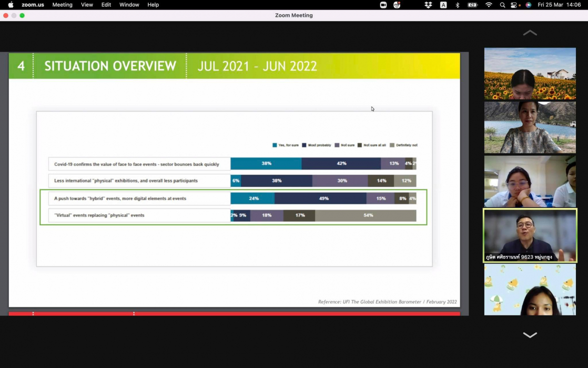Click the Apple logo menu
Image resolution: width=588 pixels, height=368 pixels.
(11, 5)
